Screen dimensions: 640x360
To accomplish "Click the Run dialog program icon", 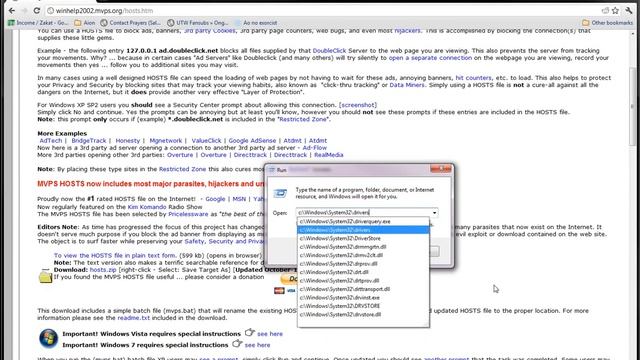I will click(x=280, y=193).
